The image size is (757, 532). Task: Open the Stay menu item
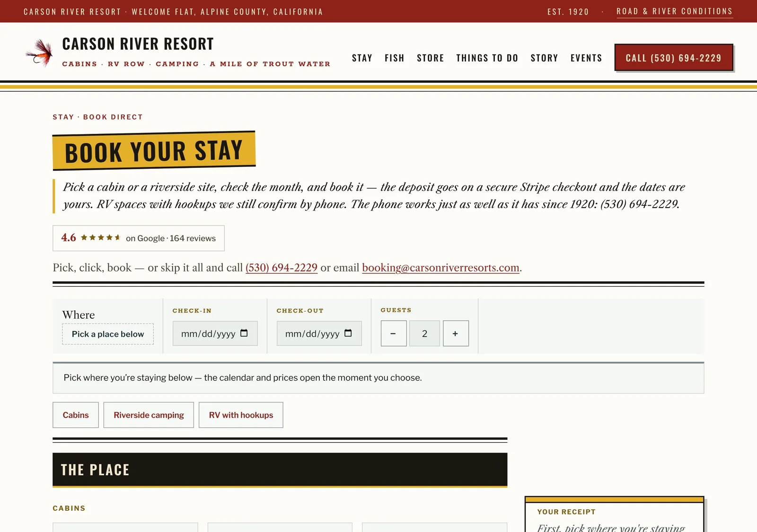pos(362,58)
